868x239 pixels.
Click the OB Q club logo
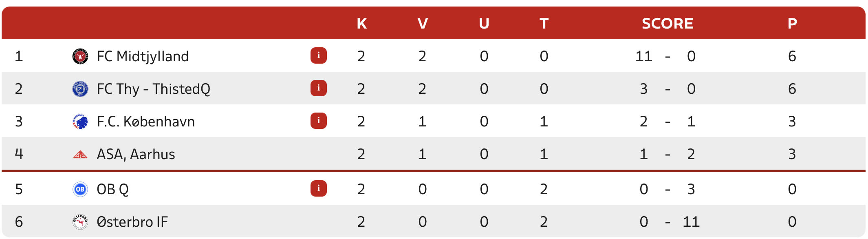pos(80,189)
